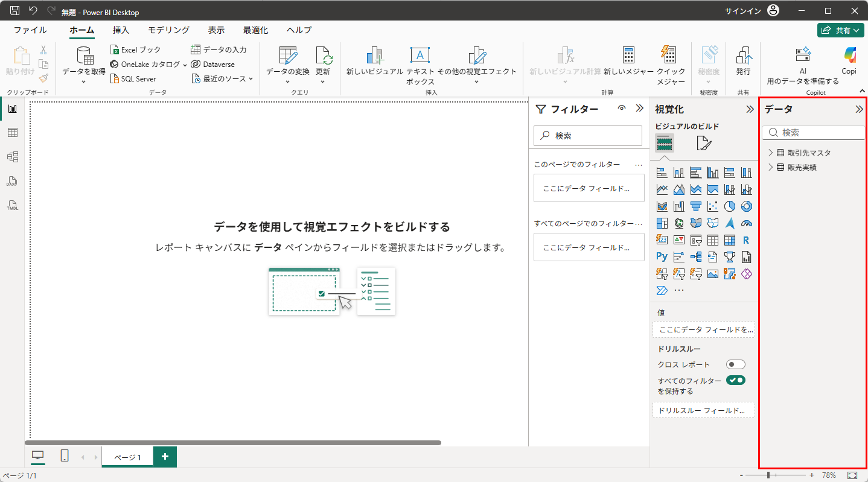The width and height of the screenshot is (868, 482).
Task: Select the R script visual
Action: click(x=747, y=240)
